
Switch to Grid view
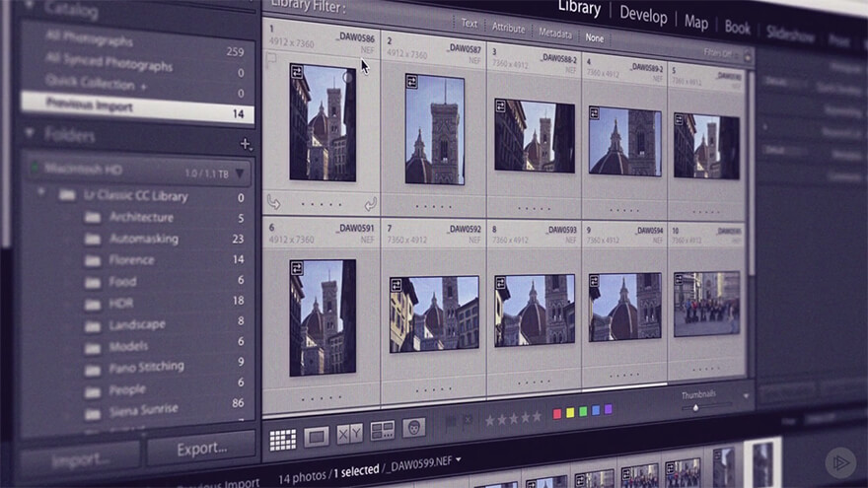pos(282,440)
